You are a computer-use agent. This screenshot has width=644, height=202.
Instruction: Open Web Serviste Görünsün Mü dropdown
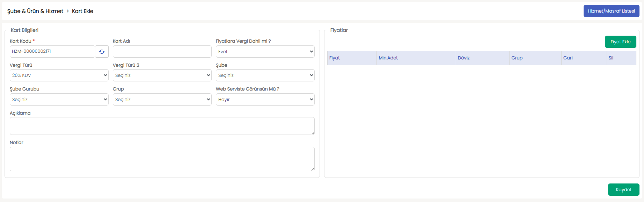[x=265, y=99]
